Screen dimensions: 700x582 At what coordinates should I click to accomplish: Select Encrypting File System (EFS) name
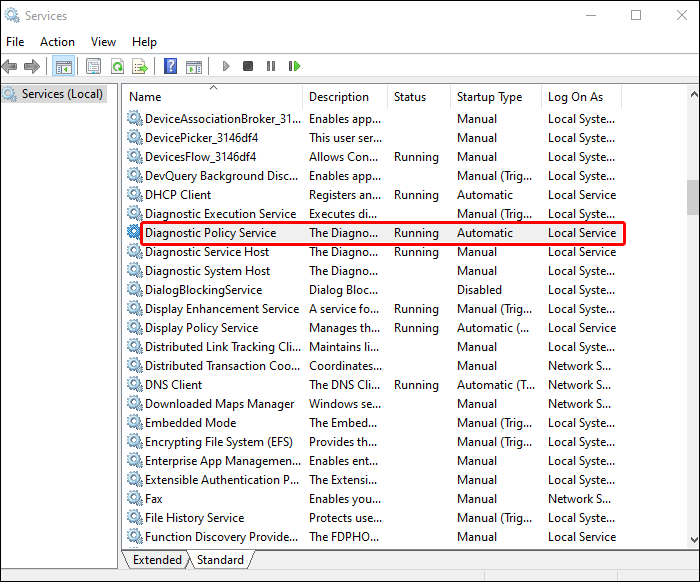point(219,442)
